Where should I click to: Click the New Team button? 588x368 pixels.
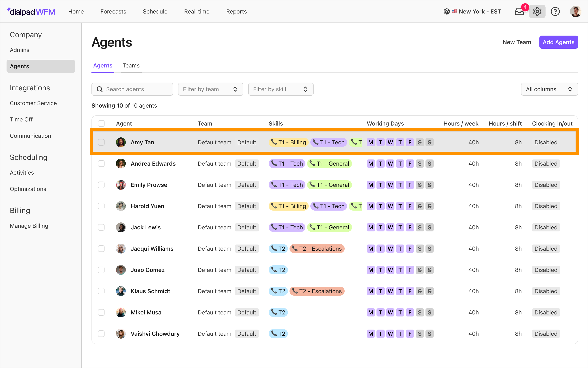pos(517,42)
